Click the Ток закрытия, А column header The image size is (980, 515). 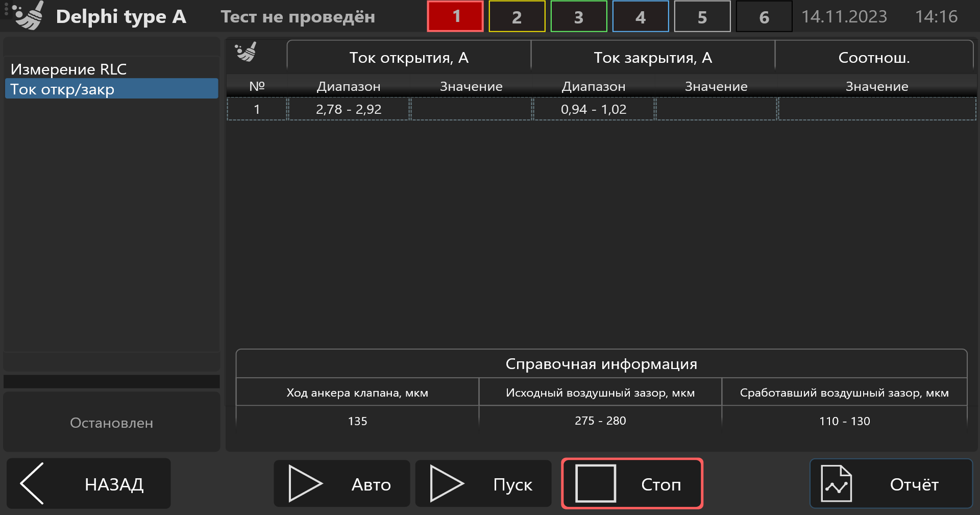(x=653, y=58)
